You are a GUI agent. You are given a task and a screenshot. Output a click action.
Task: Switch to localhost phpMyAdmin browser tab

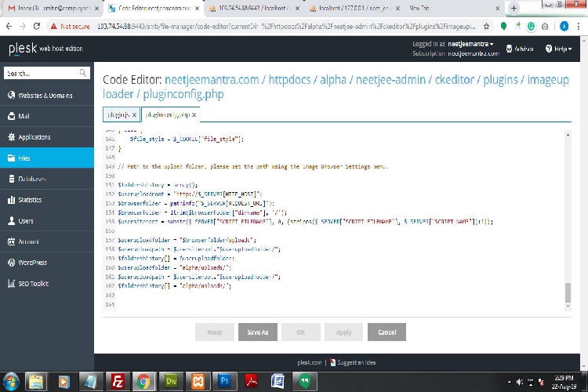click(354, 9)
